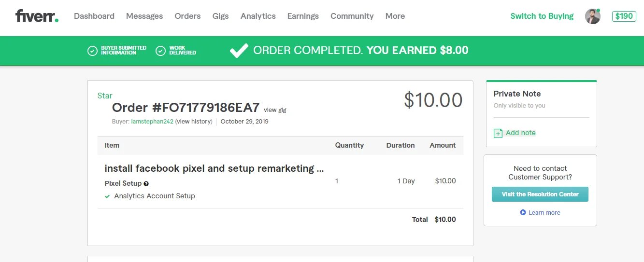This screenshot has width=644, height=262.
Task: Open the Orders section
Action: click(x=187, y=16)
